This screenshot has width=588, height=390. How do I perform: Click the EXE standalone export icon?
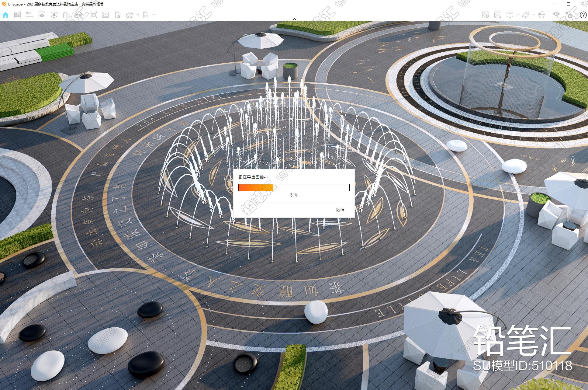point(146,15)
